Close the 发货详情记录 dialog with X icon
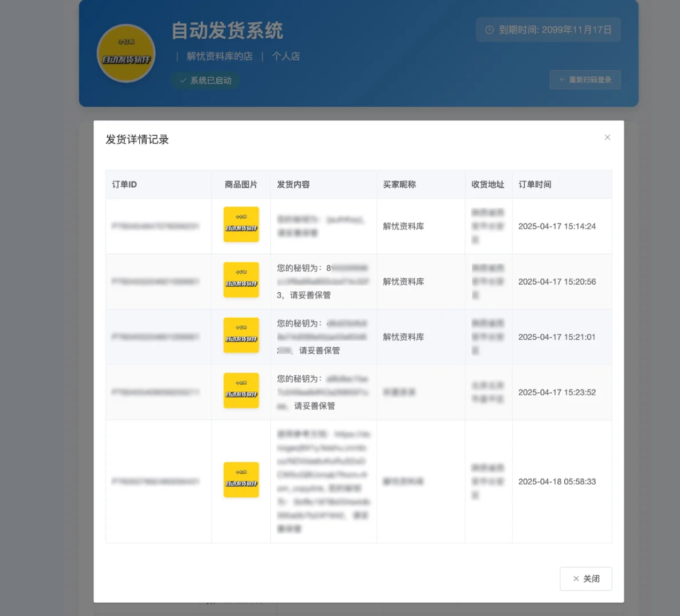Screen dimensions: 680x616 [607, 137]
